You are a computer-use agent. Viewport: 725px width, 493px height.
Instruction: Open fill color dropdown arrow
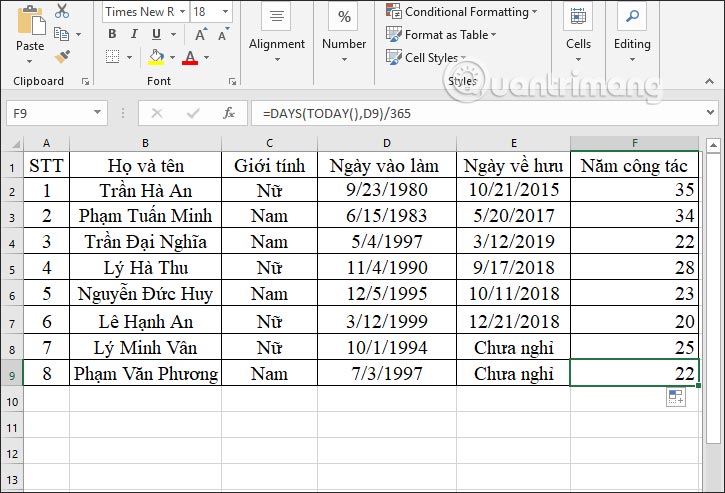[x=172, y=57]
